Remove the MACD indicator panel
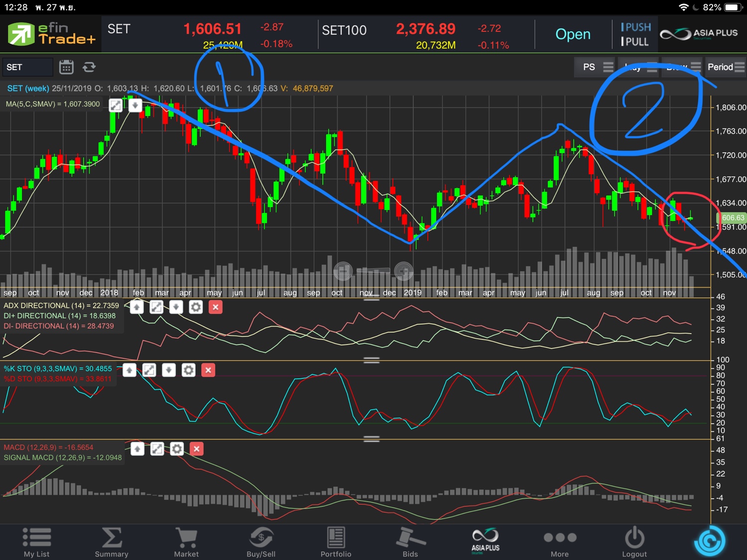Screen dimensions: 747x560 pos(197,449)
